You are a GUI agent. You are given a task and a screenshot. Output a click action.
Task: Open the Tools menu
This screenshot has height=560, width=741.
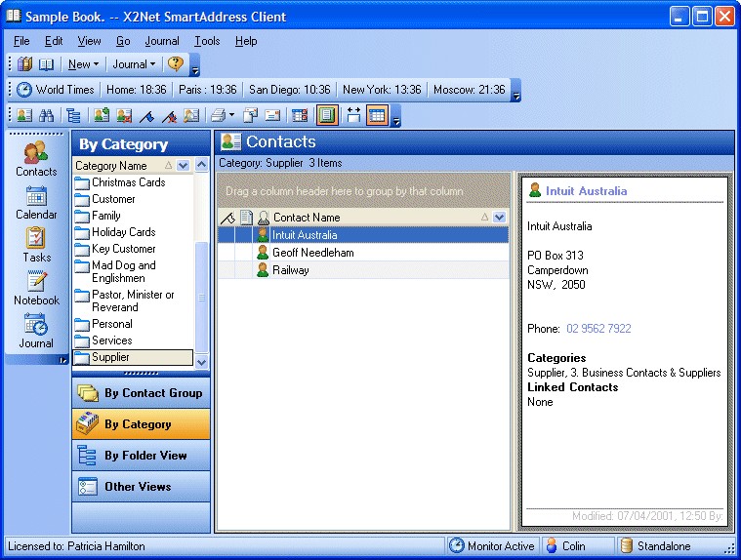207,41
